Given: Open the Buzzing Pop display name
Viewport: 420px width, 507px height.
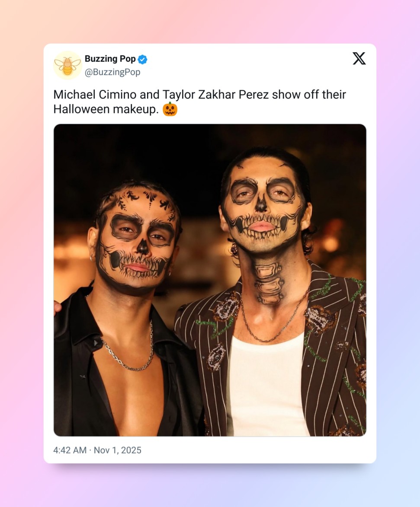Looking at the screenshot, I should pos(110,59).
